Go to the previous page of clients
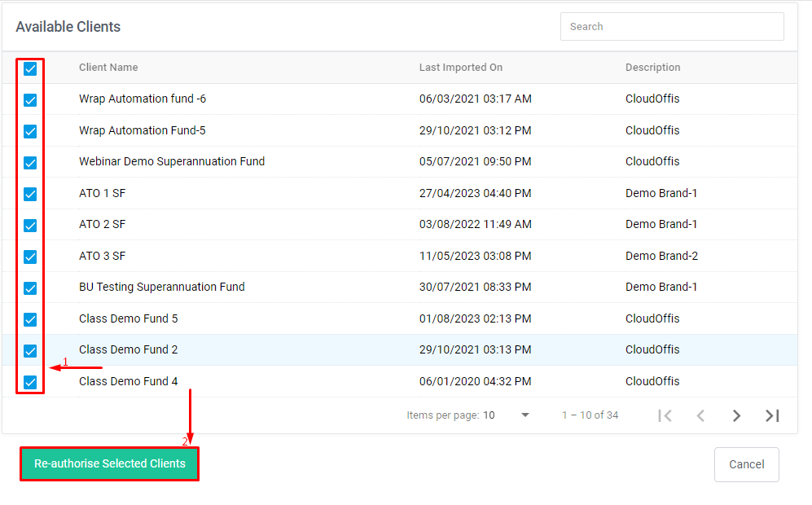The height and width of the screenshot is (505, 812). (x=700, y=415)
